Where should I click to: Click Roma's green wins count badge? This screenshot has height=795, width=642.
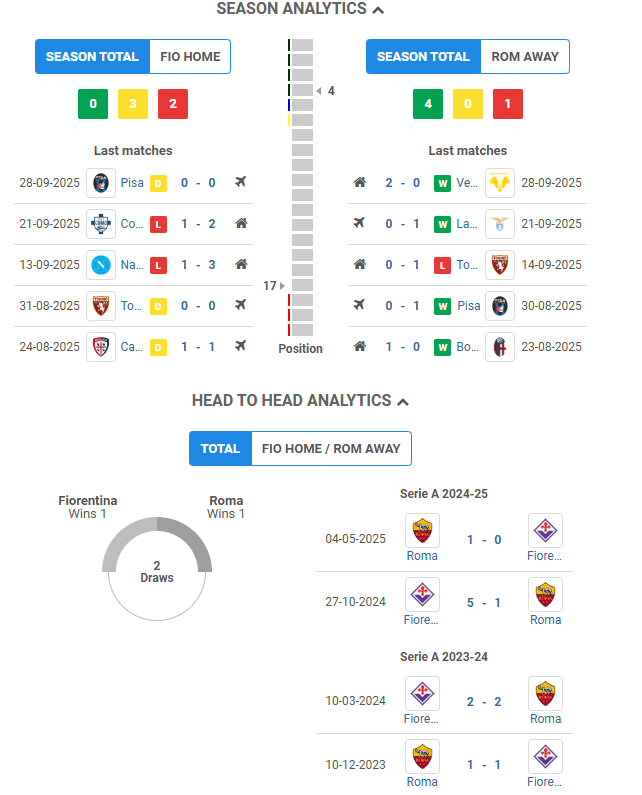coord(428,104)
